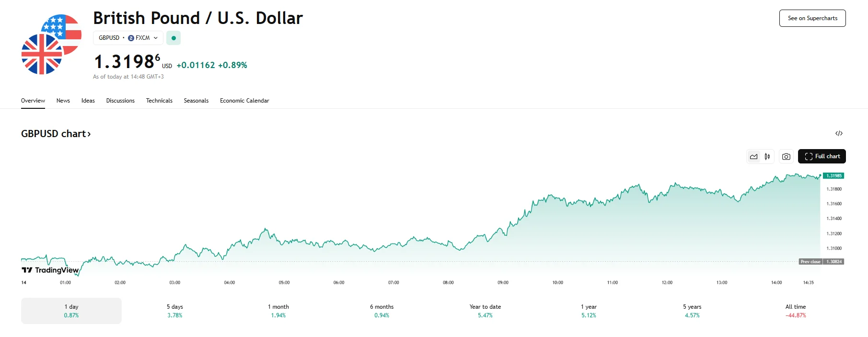
Task: Open the Technicals tab
Action: [159, 101]
